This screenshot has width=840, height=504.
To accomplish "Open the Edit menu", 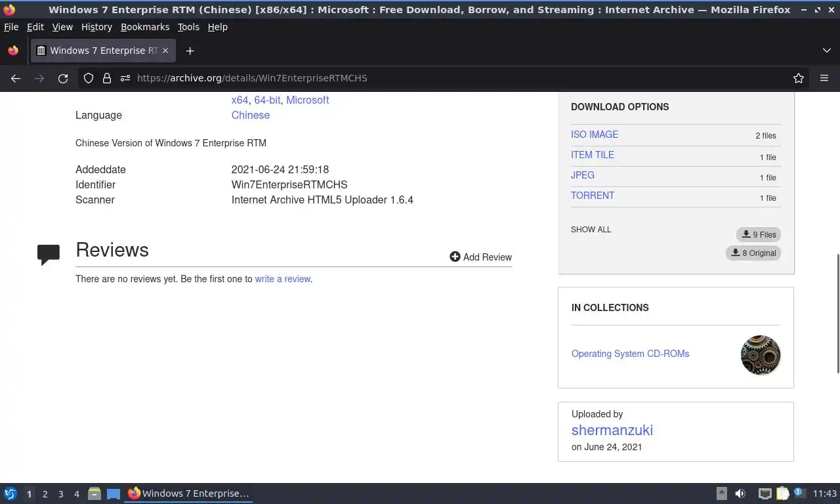I will click(x=35, y=27).
